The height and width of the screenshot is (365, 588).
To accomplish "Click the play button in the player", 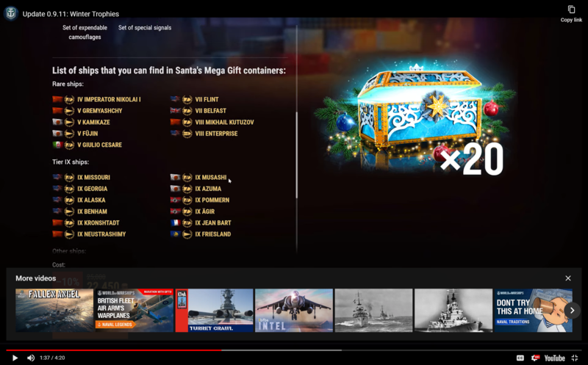I will coord(15,358).
